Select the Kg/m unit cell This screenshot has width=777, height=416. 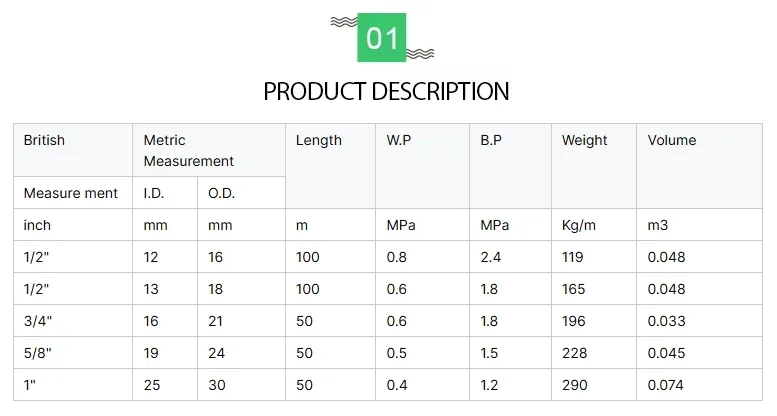click(x=579, y=225)
